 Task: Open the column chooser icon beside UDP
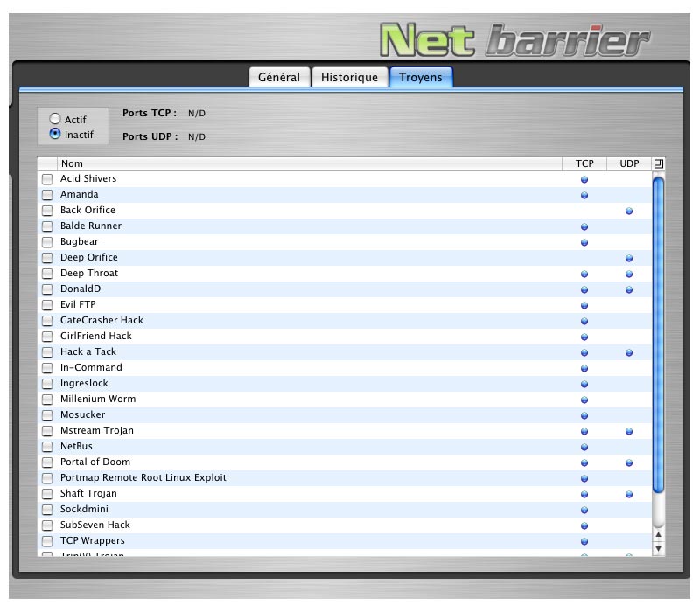click(659, 163)
